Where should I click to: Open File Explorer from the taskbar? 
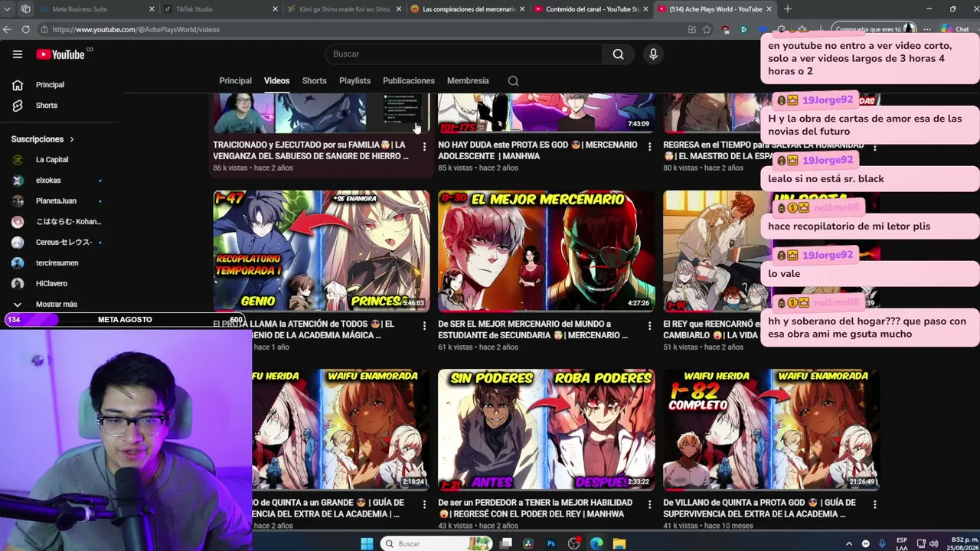pos(619,543)
